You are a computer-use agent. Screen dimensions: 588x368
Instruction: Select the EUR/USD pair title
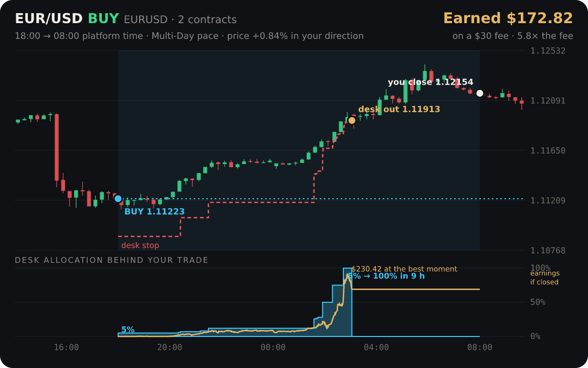click(48, 19)
